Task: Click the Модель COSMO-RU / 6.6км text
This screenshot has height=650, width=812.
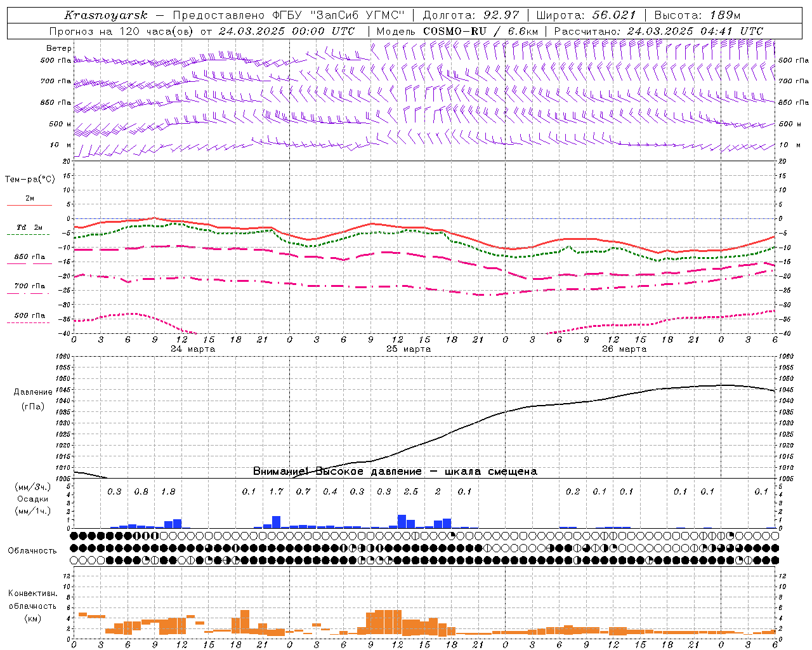Action: (457, 31)
